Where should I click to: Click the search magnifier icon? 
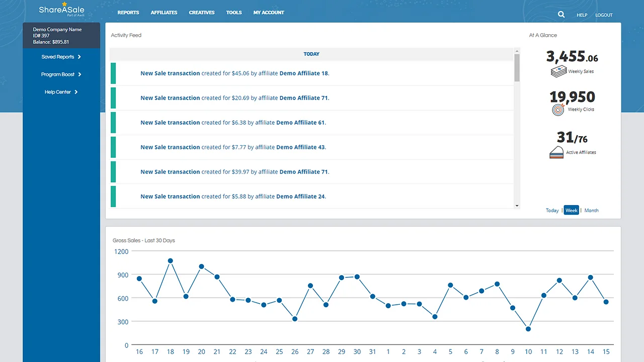(561, 15)
